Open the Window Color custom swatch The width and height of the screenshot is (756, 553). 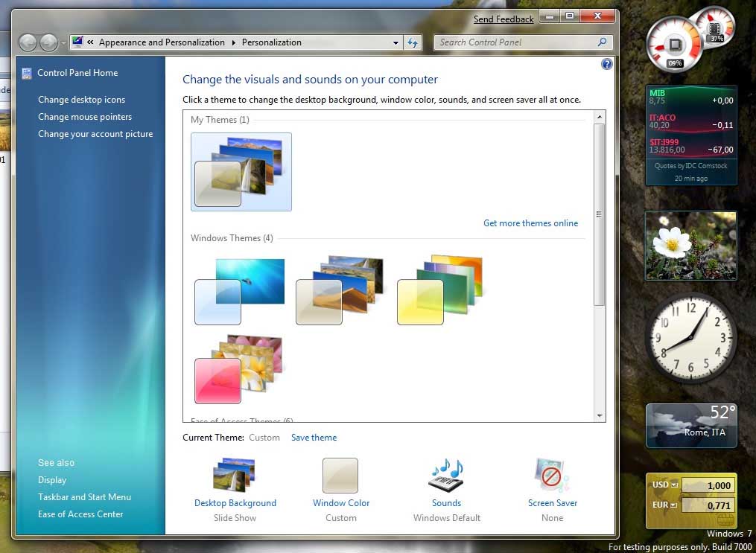click(x=340, y=476)
